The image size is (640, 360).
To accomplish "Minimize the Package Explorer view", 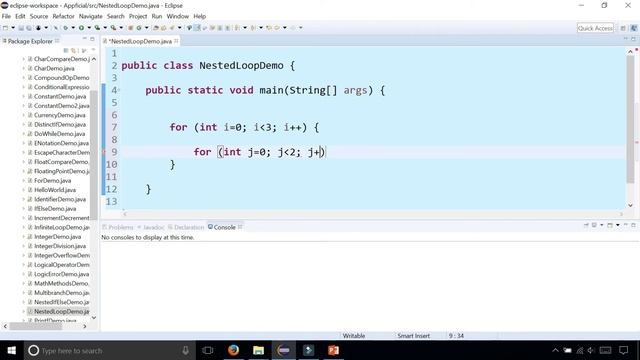I will 84,39.
